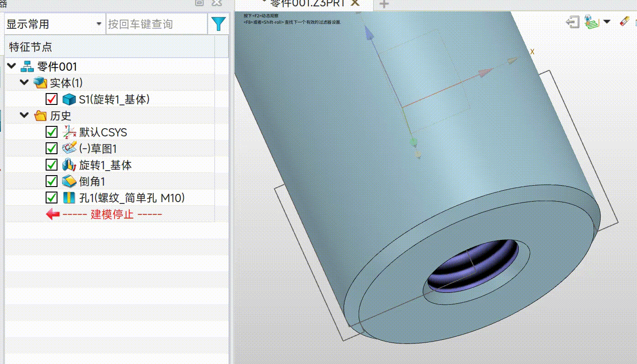
Task: Click the 默认CSYS coordinate axes icon
Action: coord(69,132)
